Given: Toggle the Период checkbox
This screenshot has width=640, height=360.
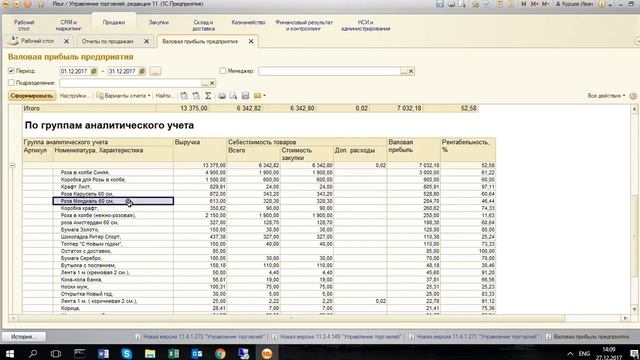Looking at the screenshot, I should pos(11,71).
